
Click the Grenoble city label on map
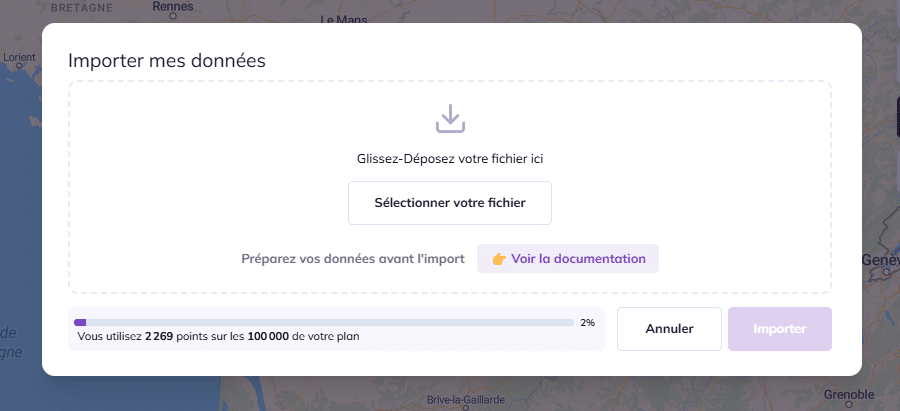[849, 394]
